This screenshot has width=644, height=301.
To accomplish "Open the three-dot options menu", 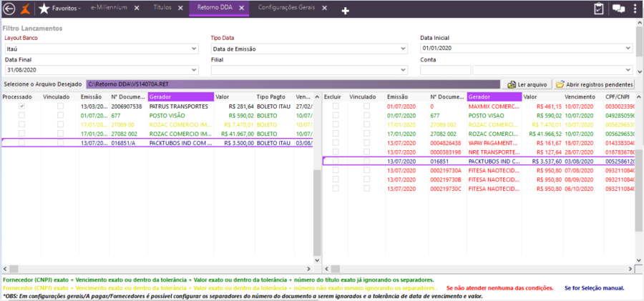I will [635, 9].
